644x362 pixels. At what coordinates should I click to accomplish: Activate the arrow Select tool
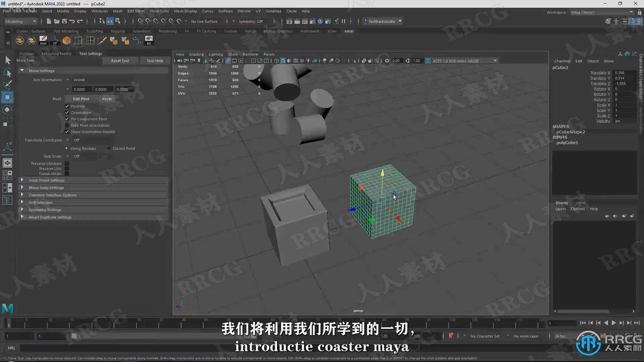(x=7, y=60)
